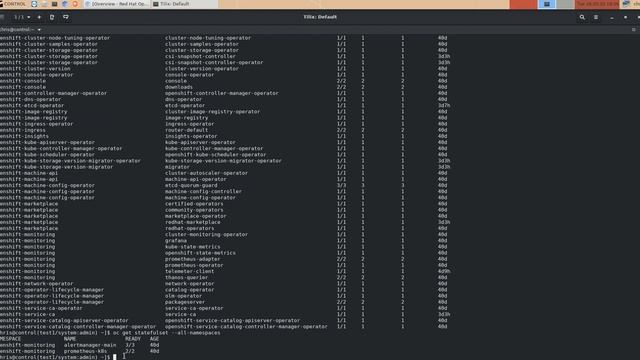Open the Tilix find search icon
Viewport: 640px width, 360px height.
[x=582, y=17]
